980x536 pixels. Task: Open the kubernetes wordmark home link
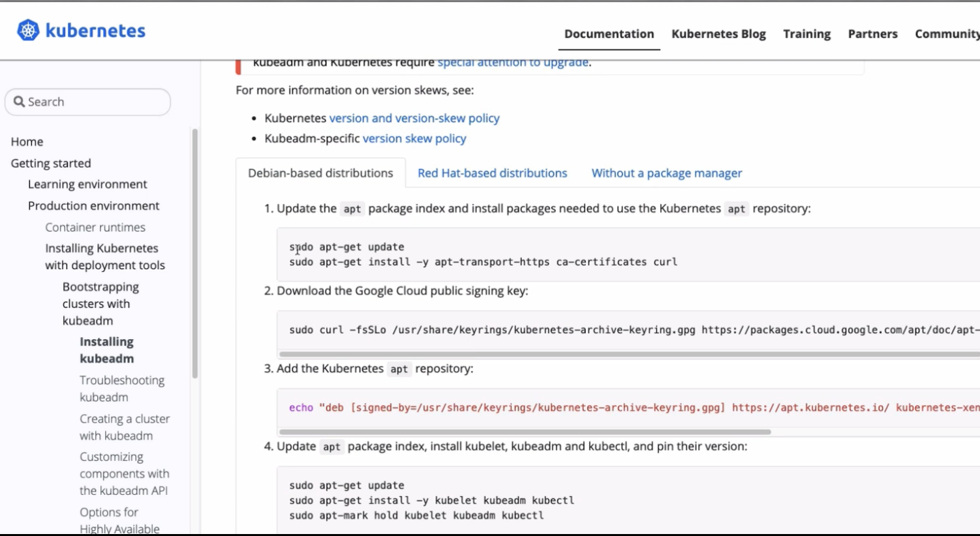coord(95,31)
